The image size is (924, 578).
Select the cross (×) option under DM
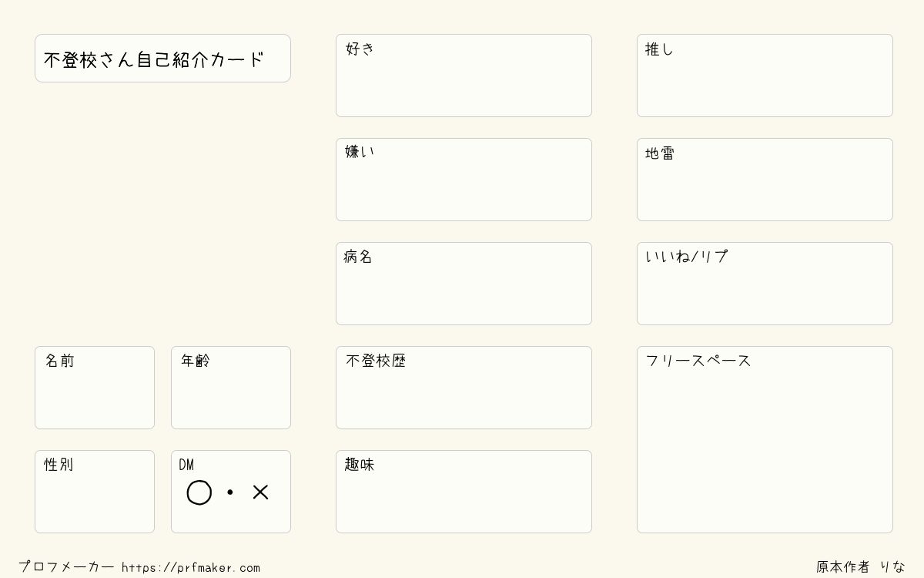[260, 492]
